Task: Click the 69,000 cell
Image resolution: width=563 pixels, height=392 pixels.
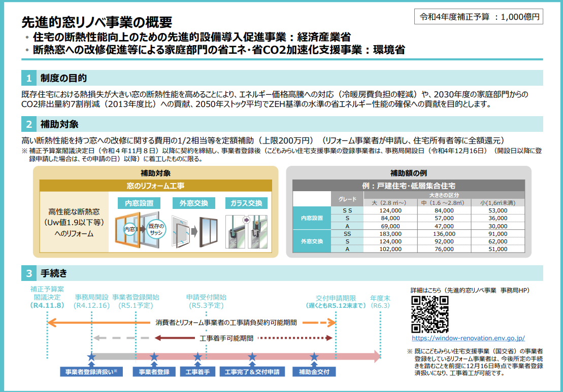Action: pyautogui.click(x=390, y=226)
